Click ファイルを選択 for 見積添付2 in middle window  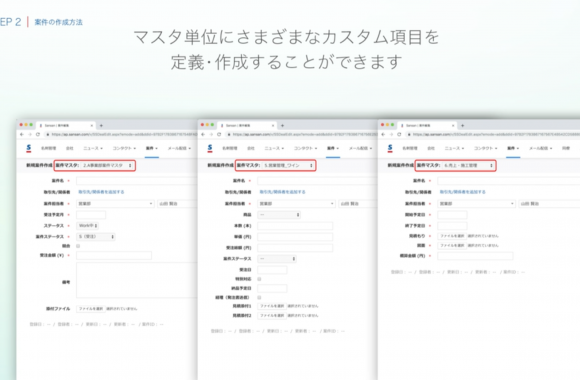coord(272,315)
